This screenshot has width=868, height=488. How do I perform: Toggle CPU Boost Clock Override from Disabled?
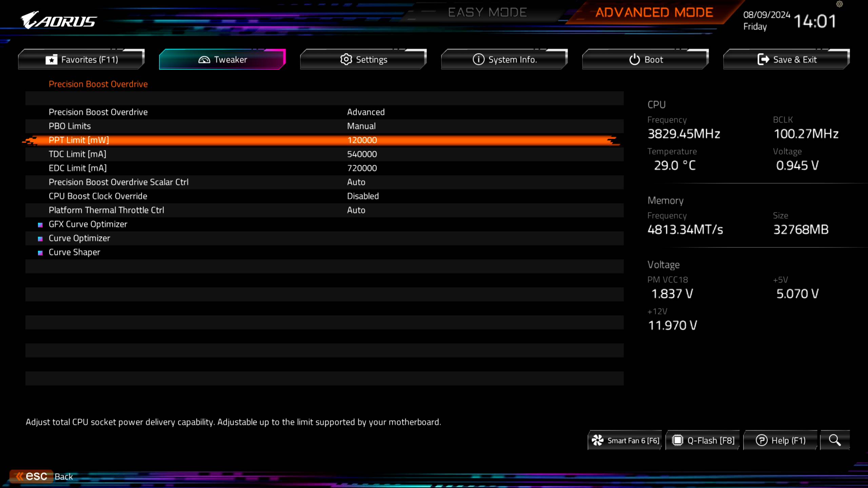362,196
